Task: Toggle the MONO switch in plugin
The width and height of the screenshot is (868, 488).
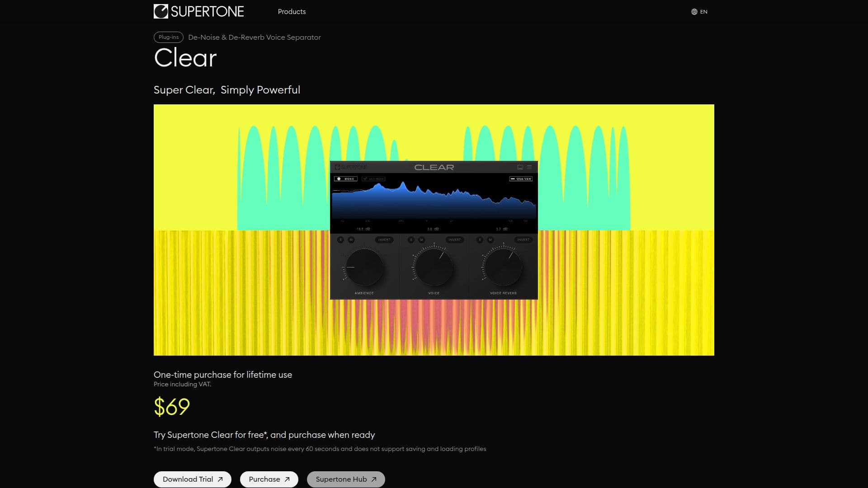Action: coord(346,179)
